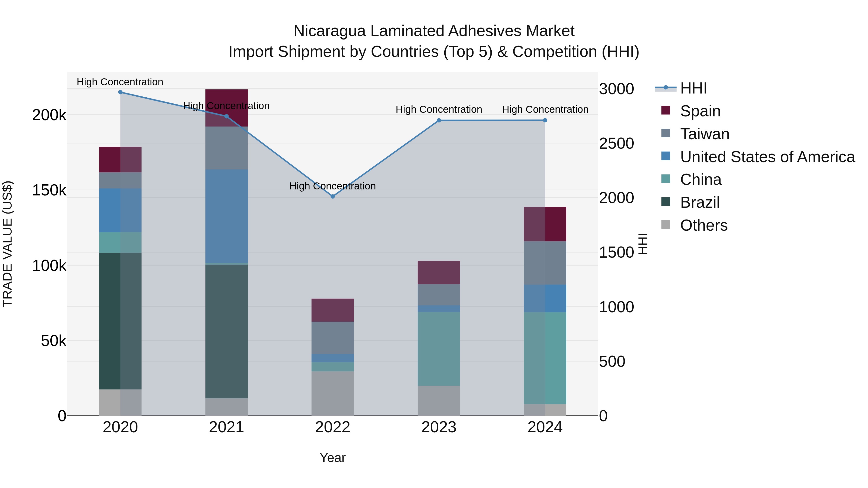Click the United States segment of 2020 bar
This screenshot has width=868, height=488.
(x=120, y=210)
